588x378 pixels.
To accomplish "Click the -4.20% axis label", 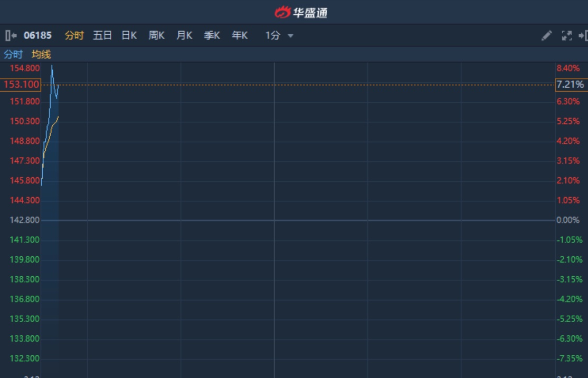I will [x=570, y=299].
